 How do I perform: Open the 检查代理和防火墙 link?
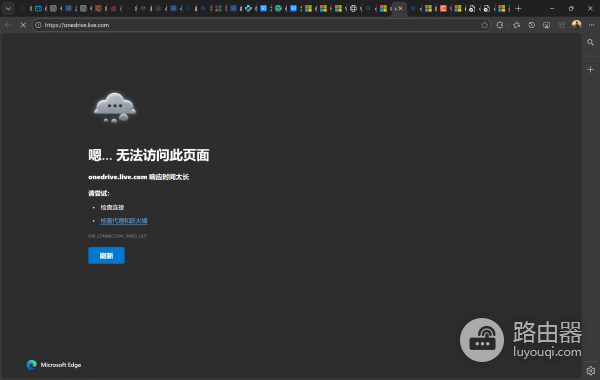pyautogui.click(x=124, y=221)
